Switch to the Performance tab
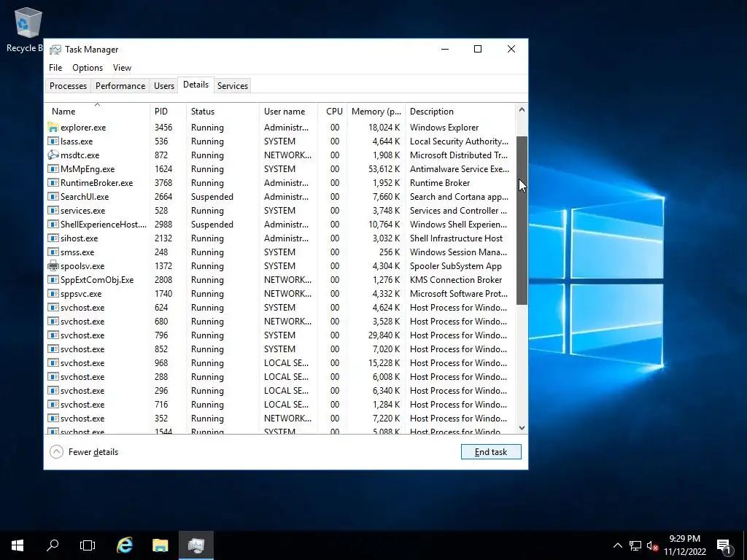Screen dimensions: 747x560 (x=120, y=86)
